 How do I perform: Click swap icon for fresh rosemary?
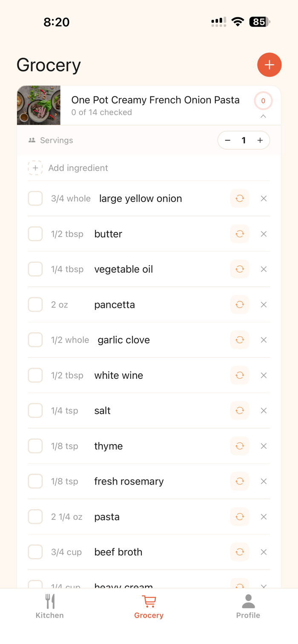pos(240,481)
